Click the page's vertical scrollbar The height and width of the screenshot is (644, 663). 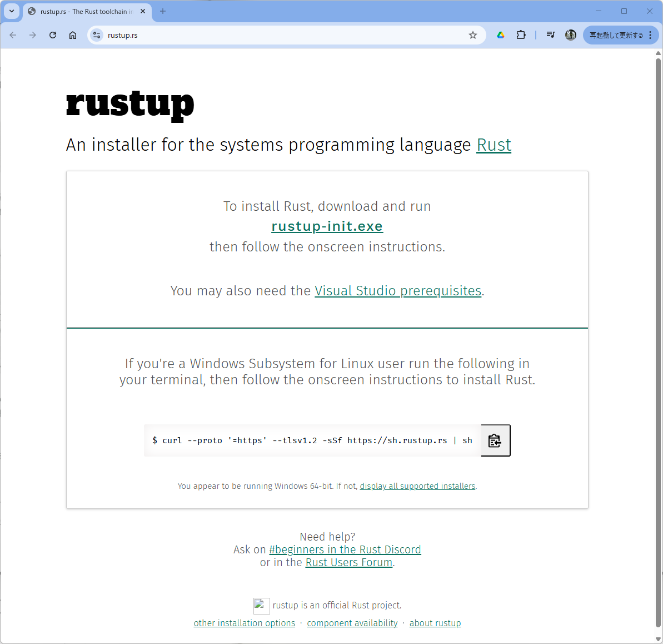[x=658, y=334]
